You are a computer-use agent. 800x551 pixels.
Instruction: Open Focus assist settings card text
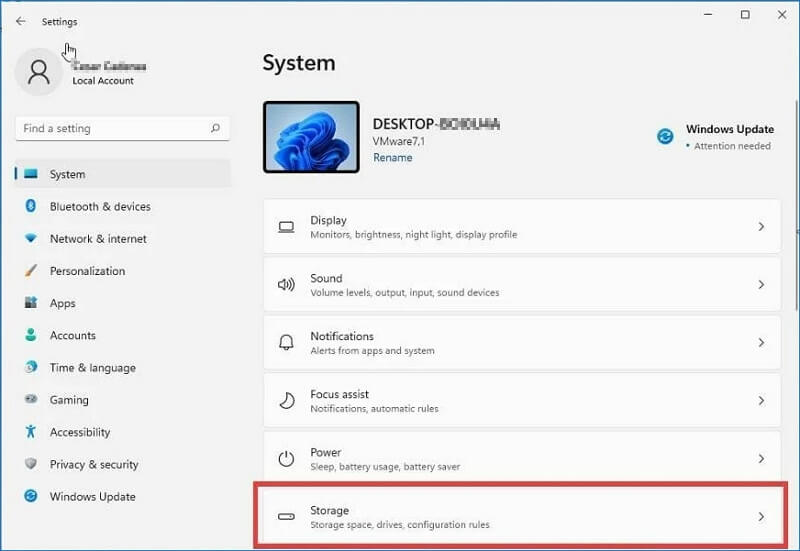(x=374, y=401)
